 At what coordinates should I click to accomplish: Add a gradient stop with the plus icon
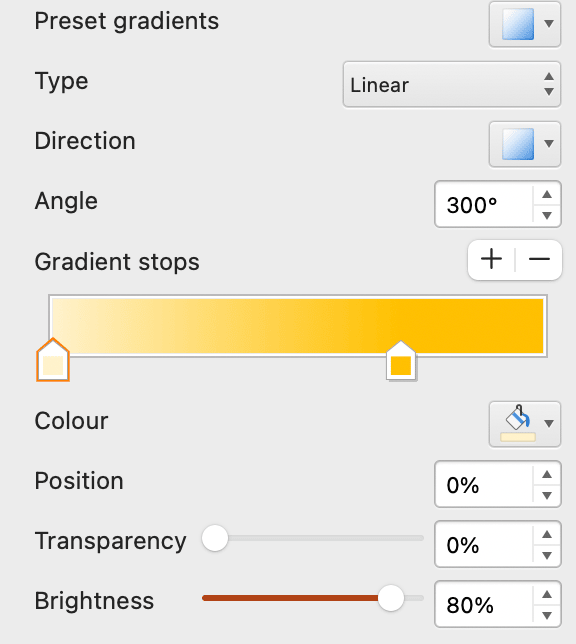tap(491, 260)
